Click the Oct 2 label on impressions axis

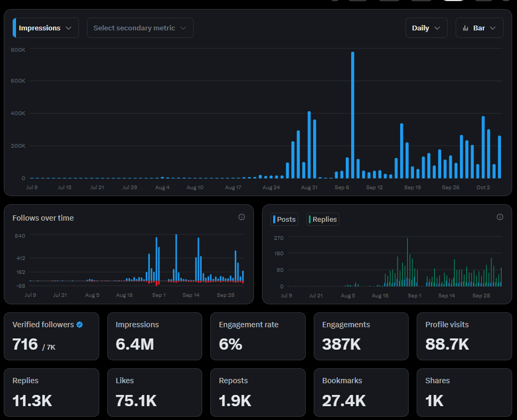483,188
